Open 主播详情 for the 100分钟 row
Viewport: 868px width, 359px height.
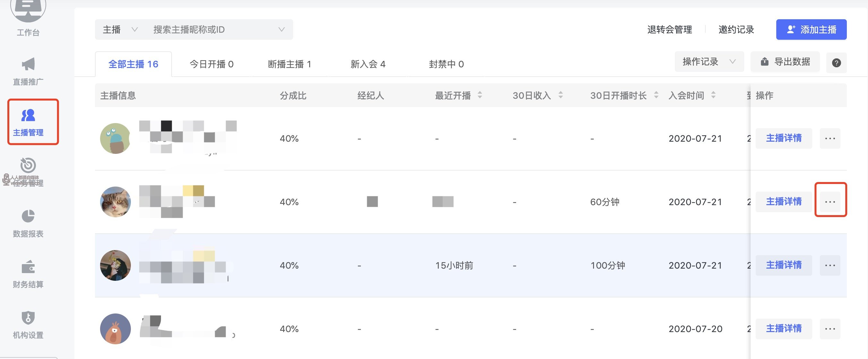click(784, 265)
